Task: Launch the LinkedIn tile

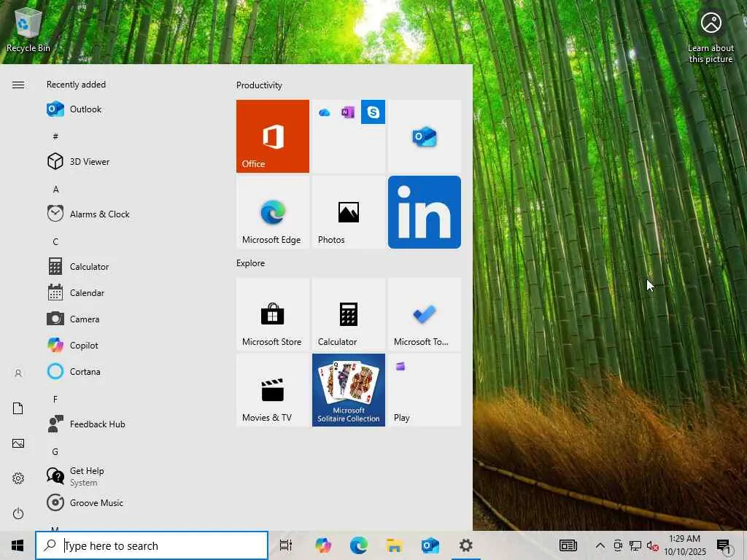Action: [x=424, y=212]
